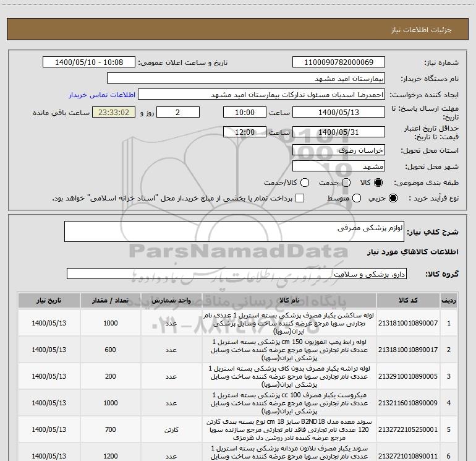
Task: Click quantity 1200 in row 6
Action: (111, 456)
